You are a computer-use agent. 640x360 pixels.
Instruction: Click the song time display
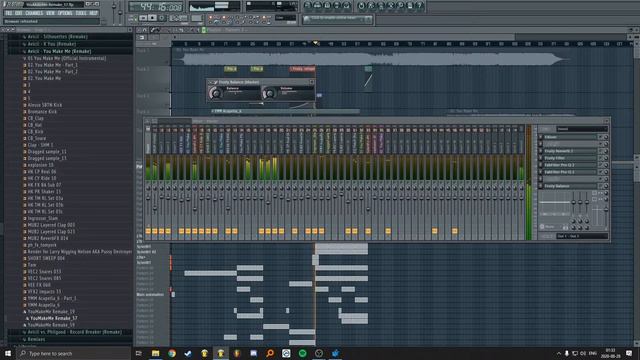click(156, 7)
